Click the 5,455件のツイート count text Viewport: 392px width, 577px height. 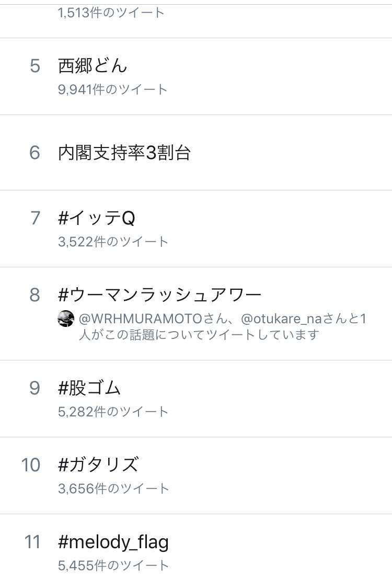coord(113,565)
